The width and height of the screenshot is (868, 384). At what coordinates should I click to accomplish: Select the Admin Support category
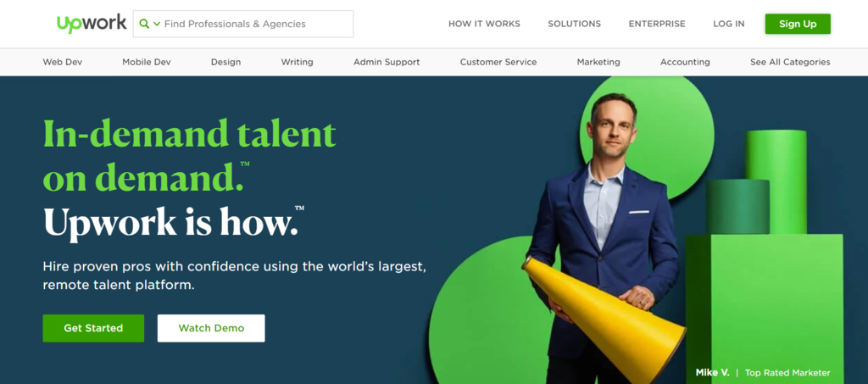(387, 62)
